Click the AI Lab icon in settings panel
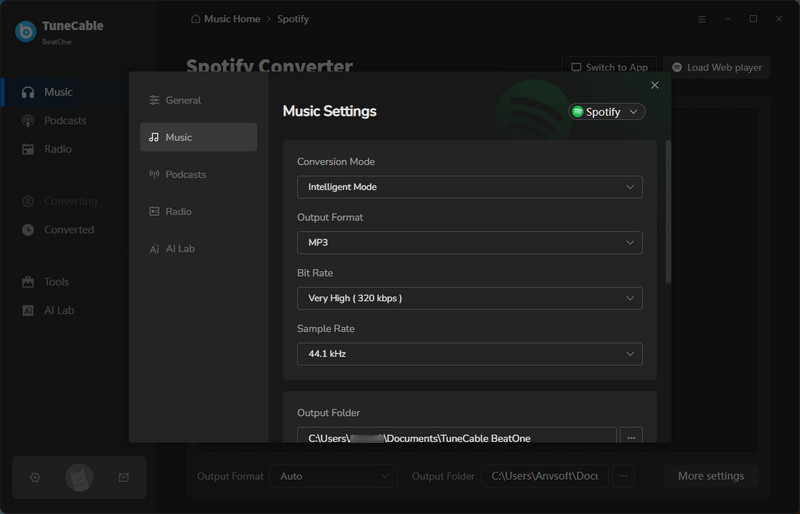This screenshot has height=514, width=800. 154,249
